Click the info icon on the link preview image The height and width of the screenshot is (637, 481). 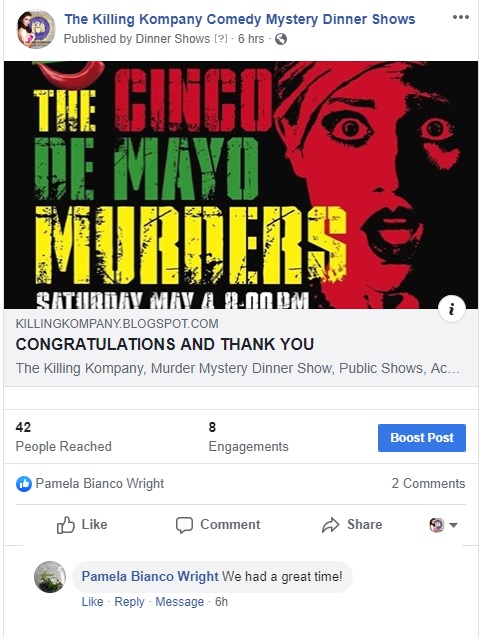(x=452, y=309)
